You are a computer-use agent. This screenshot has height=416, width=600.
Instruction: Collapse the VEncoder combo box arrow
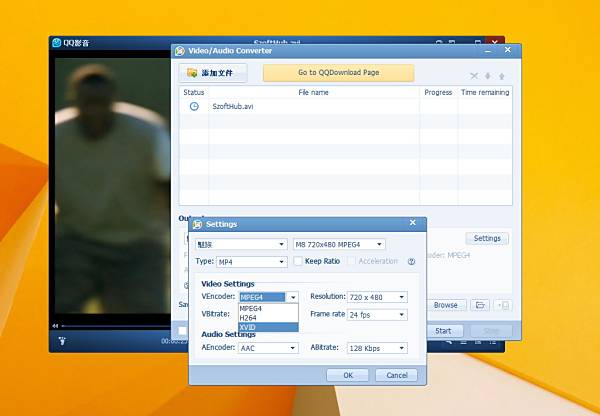tap(293, 297)
